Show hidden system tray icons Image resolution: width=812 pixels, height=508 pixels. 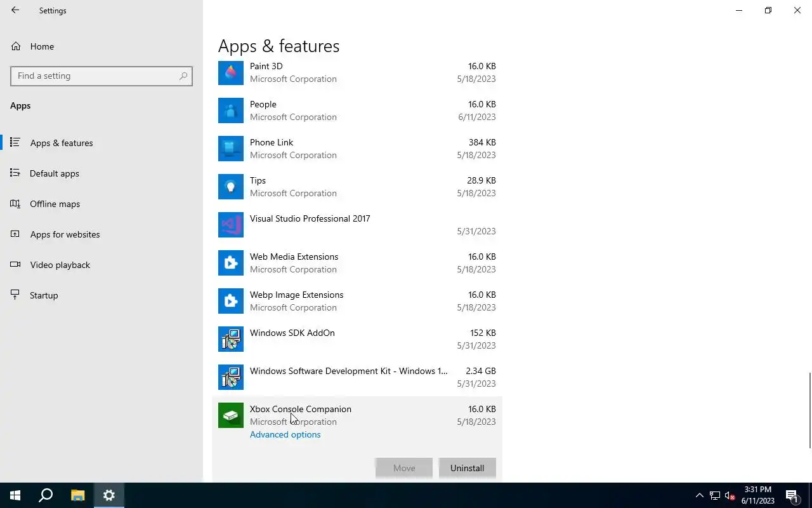(699, 495)
